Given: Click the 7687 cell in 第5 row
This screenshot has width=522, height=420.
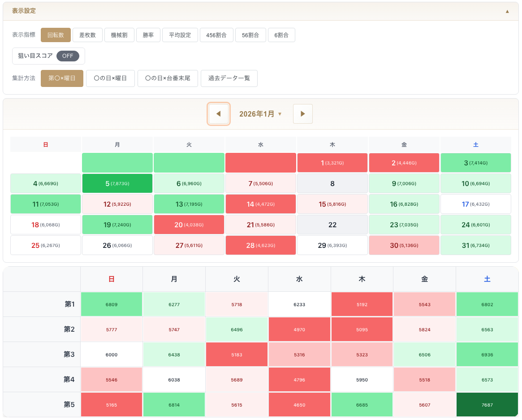Looking at the screenshot, I should pyautogui.click(x=487, y=405).
